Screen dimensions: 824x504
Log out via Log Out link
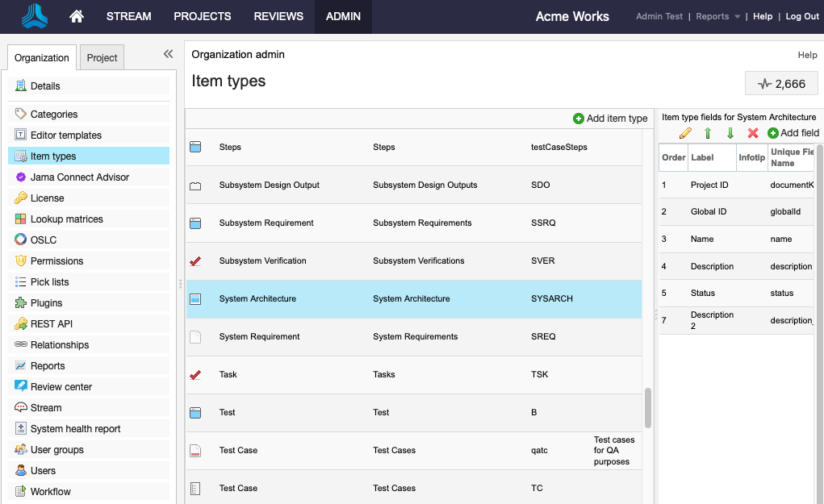point(802,16)
